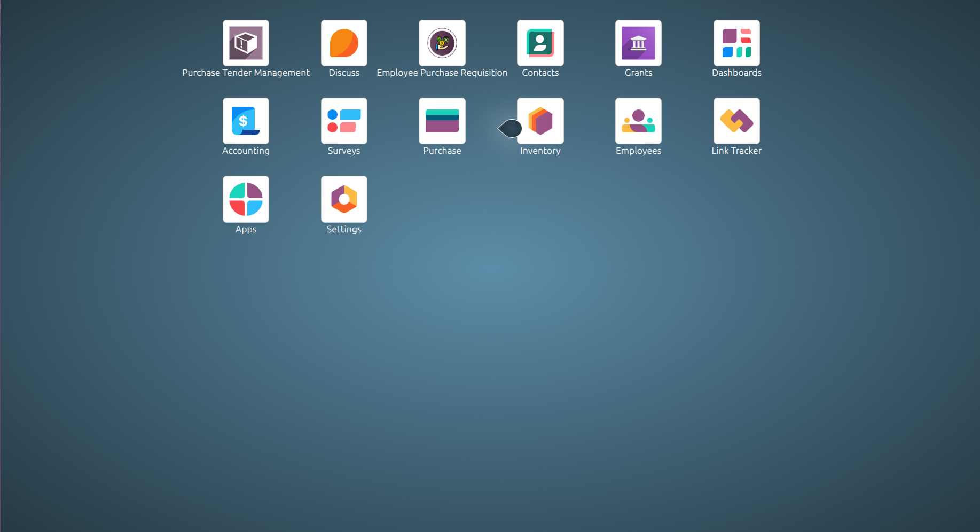Open the Employees app icon

[x=638, y=121]
